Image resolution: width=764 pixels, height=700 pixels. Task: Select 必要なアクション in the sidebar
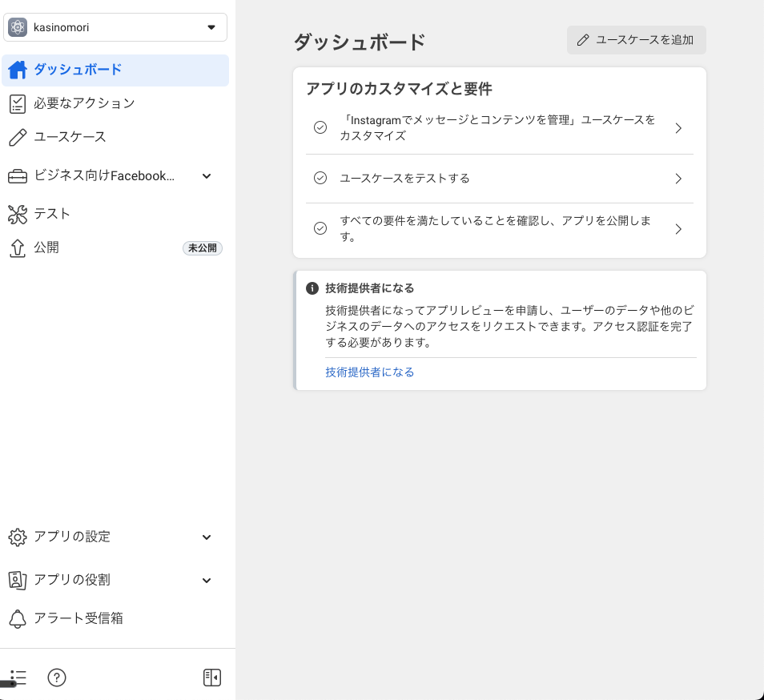84,103
